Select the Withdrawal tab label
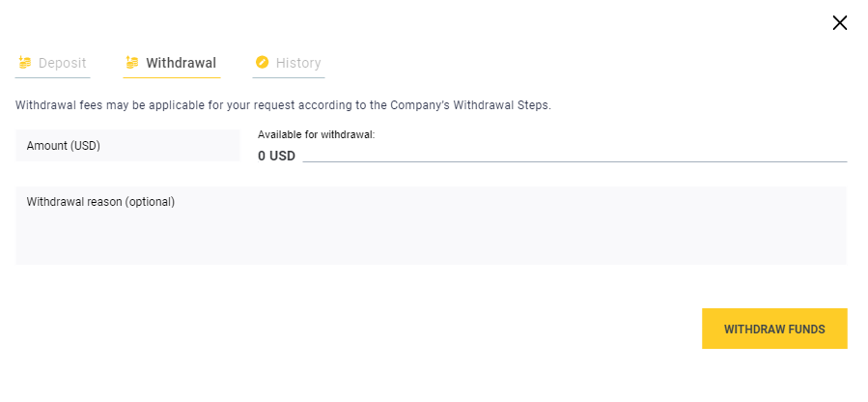 (x=181, y=63)
